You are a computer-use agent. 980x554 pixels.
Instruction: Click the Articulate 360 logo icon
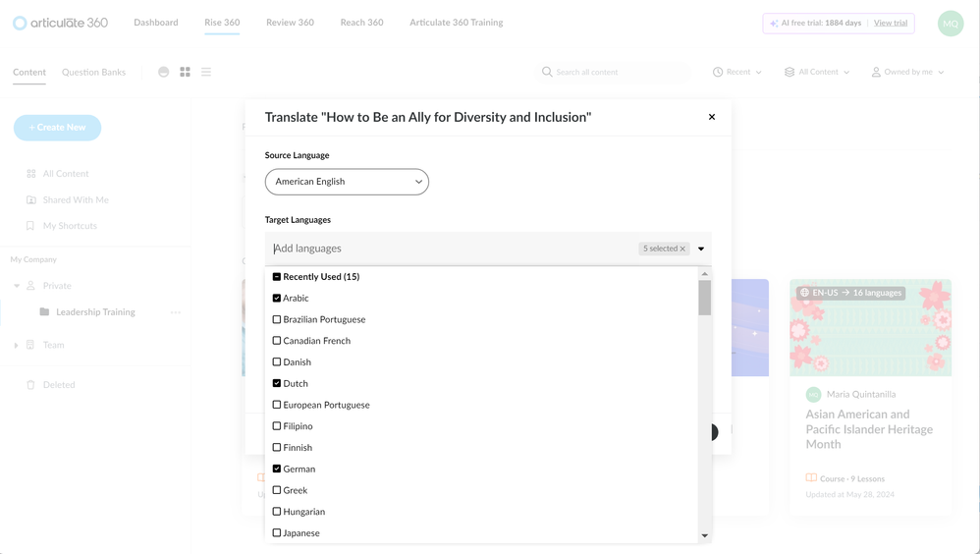tap(20, 23)
